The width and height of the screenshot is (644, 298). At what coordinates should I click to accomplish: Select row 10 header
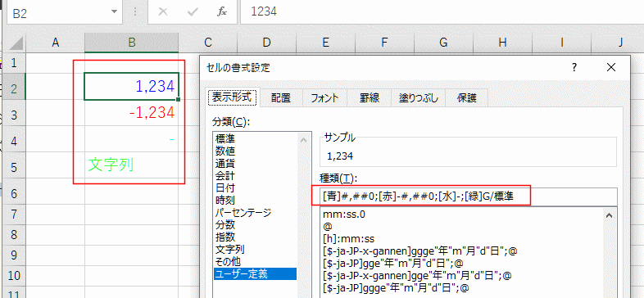15,275
